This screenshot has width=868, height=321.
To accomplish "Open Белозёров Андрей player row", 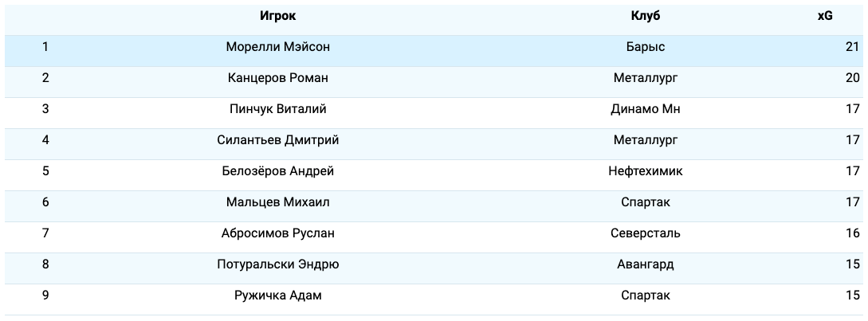I will pos(278,171).
